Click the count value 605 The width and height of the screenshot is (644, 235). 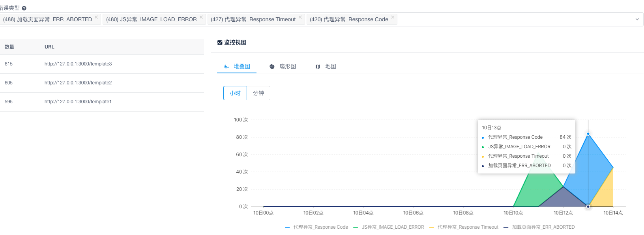tap(9, 83)
